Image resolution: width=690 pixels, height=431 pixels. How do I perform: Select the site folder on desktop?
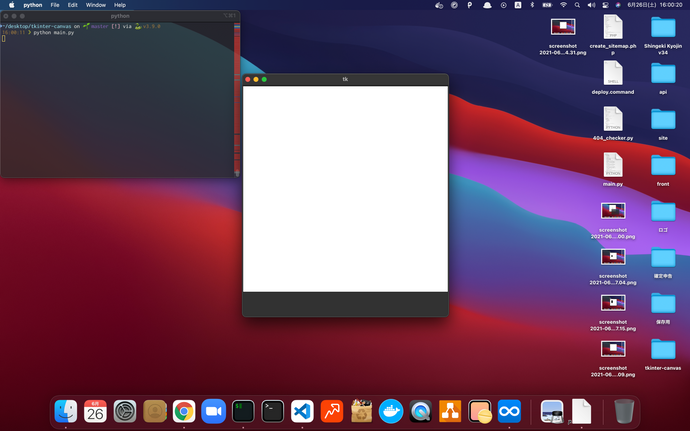pyautogui.click(x=663, y=124)
